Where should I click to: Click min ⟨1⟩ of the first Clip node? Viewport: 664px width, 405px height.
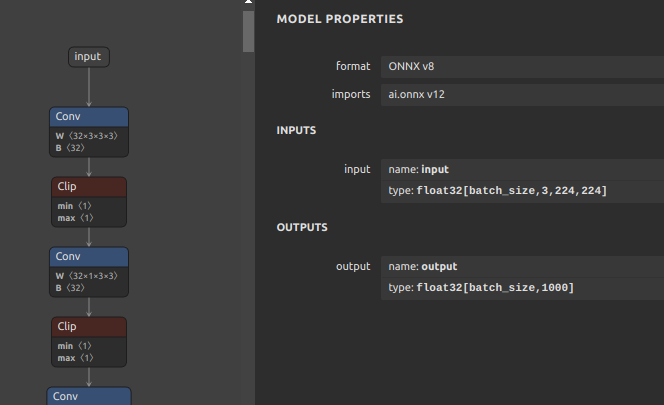point(74,206)
